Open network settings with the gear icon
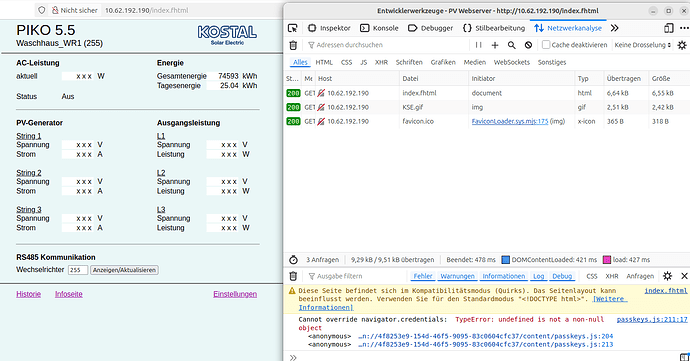Viewport: 690px width, 361px height. 682,45
